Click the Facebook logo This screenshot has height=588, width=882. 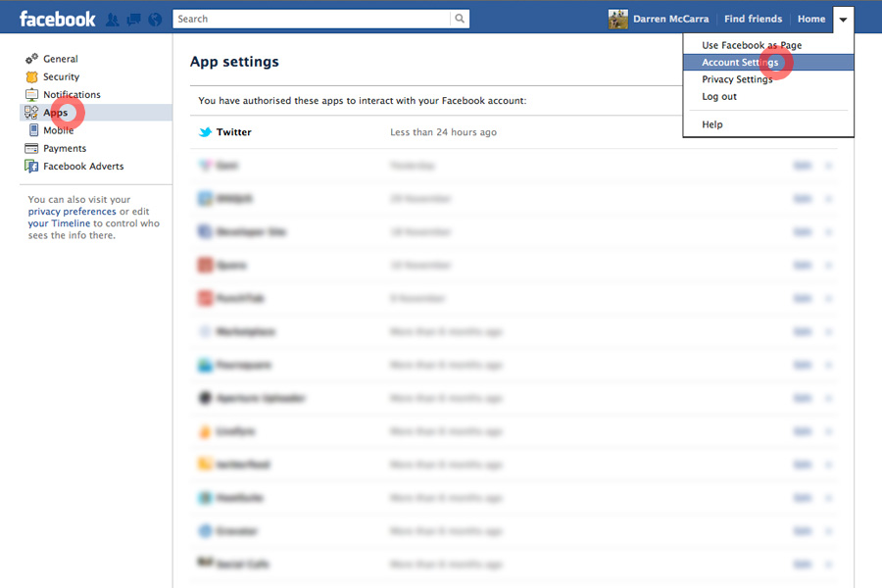[x=58, y=19]
